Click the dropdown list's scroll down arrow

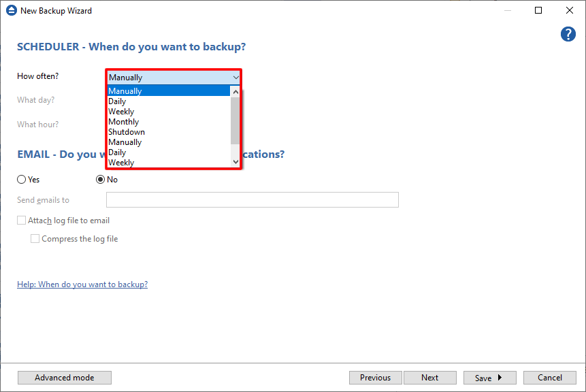point(235,162)
